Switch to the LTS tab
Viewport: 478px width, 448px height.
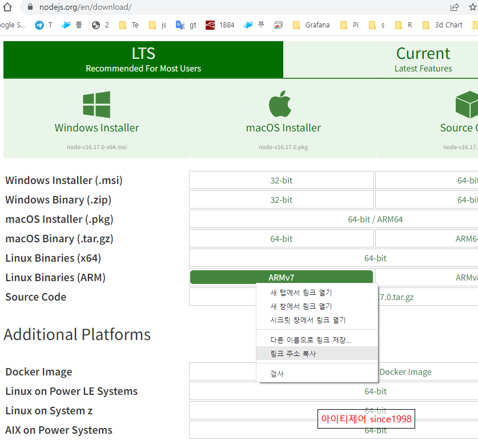click(x=143, y=59)
